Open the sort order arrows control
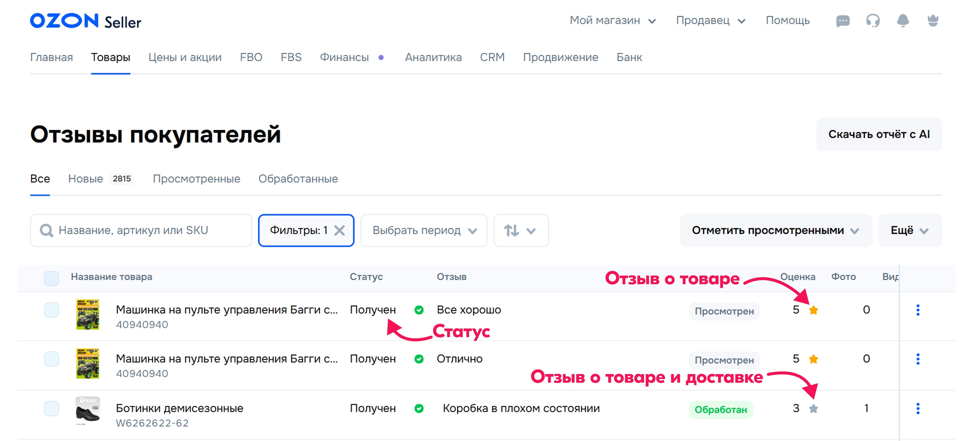This screenshot has height=441, width=980. 521,230
